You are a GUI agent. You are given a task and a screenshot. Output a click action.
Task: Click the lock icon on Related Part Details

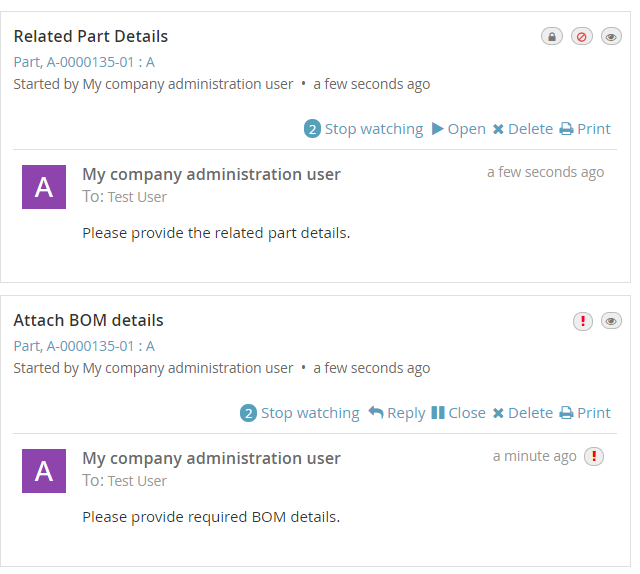[551, 37]
